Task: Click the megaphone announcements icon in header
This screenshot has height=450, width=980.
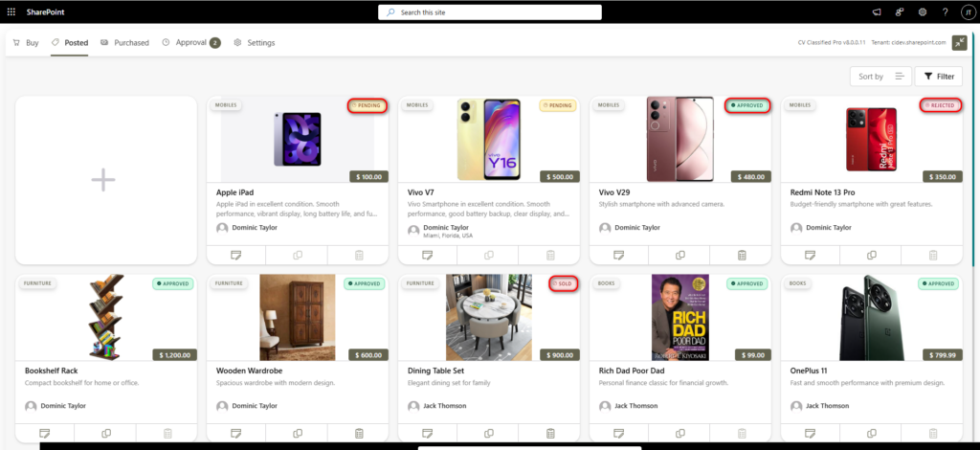Action: tap(877, 11)
